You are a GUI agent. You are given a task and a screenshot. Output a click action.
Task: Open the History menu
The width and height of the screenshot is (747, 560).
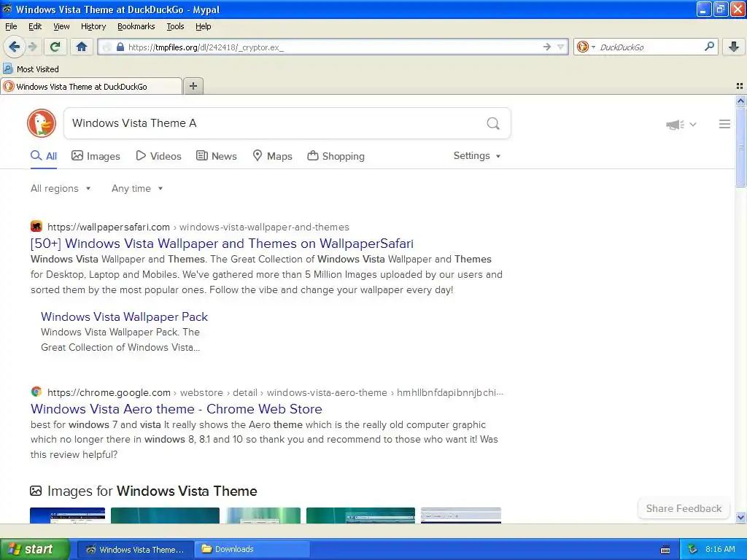click(x=93, y=26)
